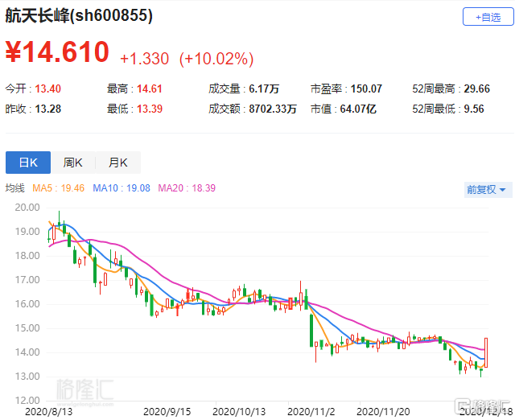Viewport: 515px width, 420px height.
Task: Click the current price ¥14.610
Action: (57, 51)
